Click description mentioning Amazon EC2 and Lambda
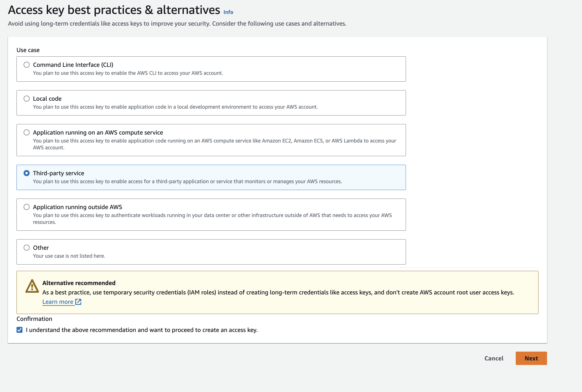This screenshot has width=582, height=392. coord(214,144)
